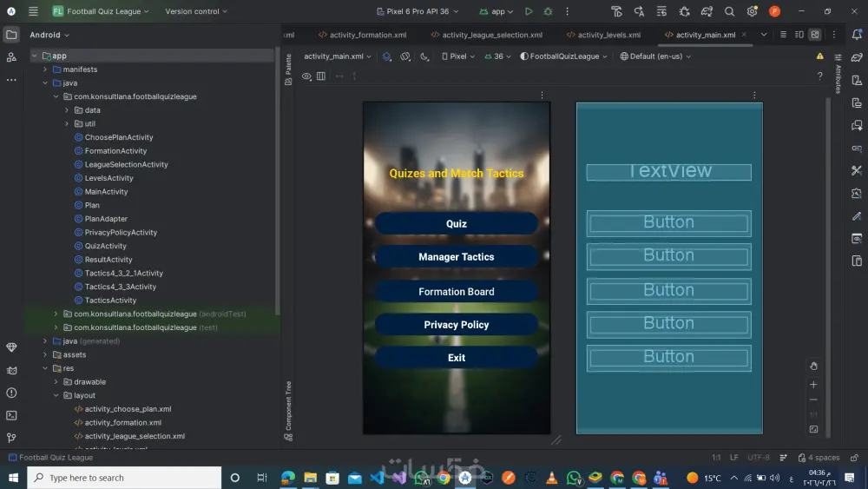
Task: Open Terminal tool window icon
Action: click(11, 415)
